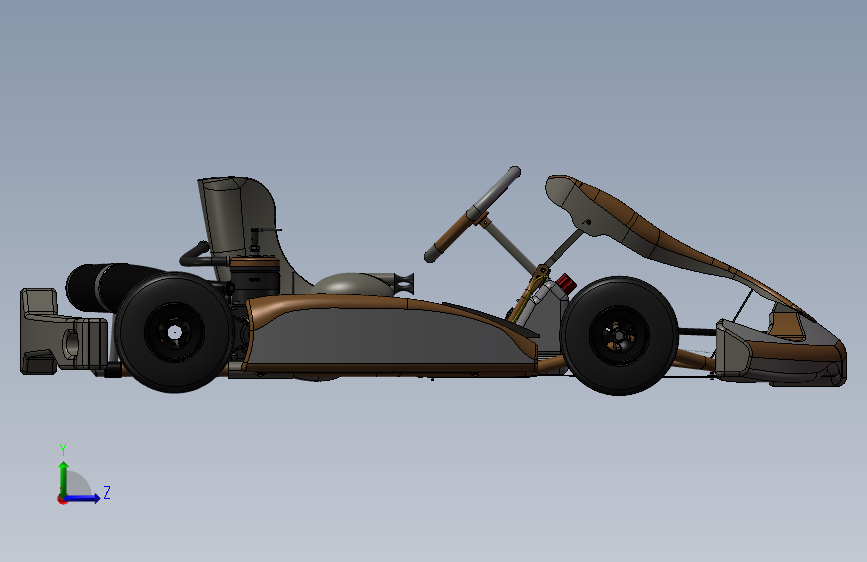Click the rear wheel hub center

click(x=175, y=332)
